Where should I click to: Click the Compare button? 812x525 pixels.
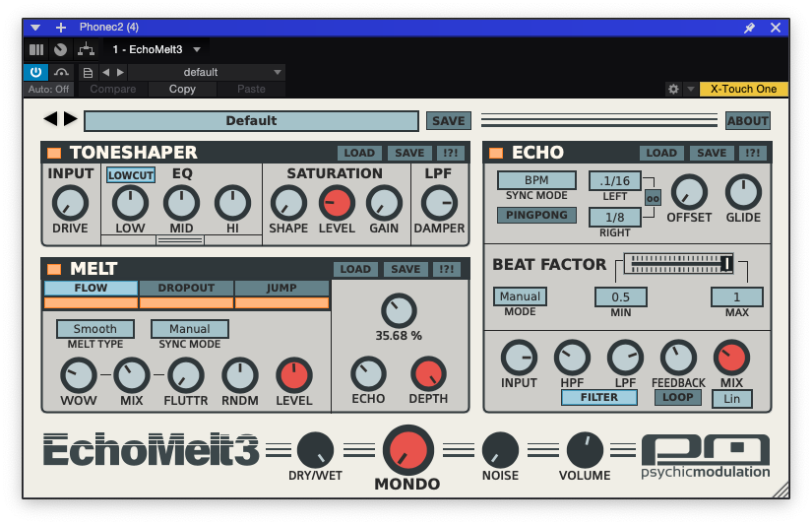tap(112, 89)
